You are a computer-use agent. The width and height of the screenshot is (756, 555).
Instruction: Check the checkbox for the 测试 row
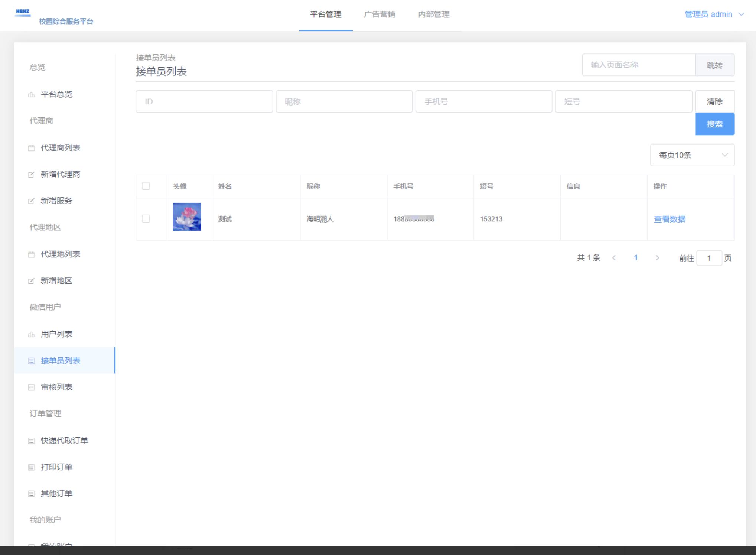(146, 219)
